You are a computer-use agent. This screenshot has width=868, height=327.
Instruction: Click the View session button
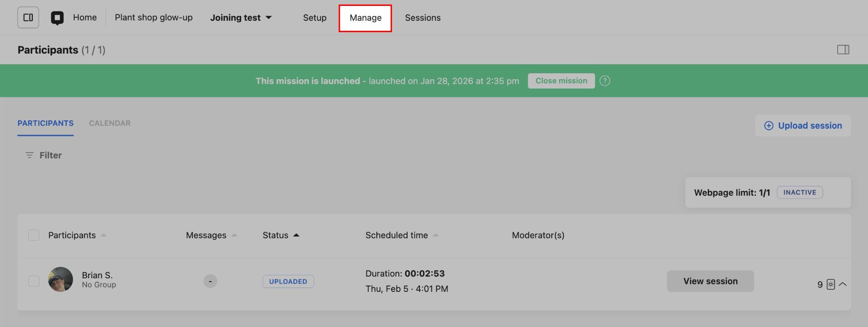(x=710, y=281)
